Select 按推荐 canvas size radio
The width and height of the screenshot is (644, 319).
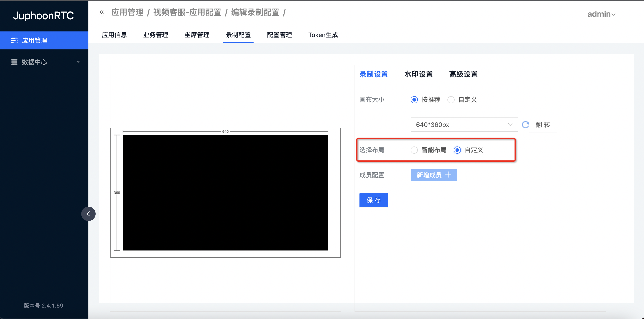click(414, 100)
